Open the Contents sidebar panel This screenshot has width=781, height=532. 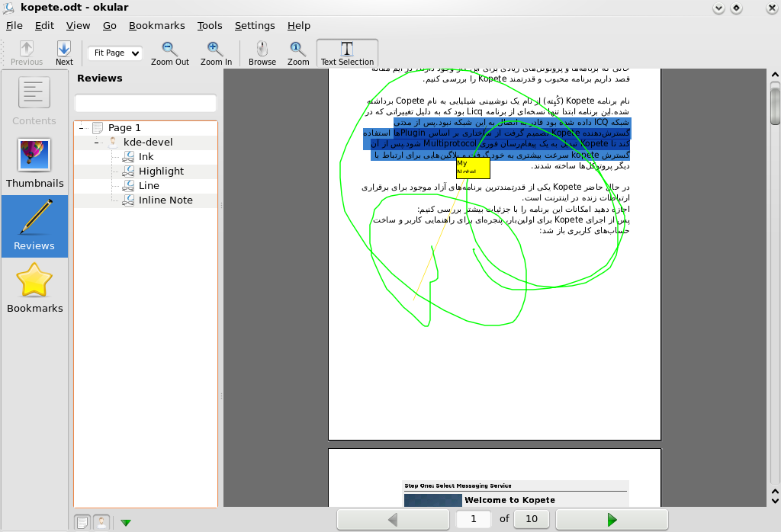(x=34, y=101)
